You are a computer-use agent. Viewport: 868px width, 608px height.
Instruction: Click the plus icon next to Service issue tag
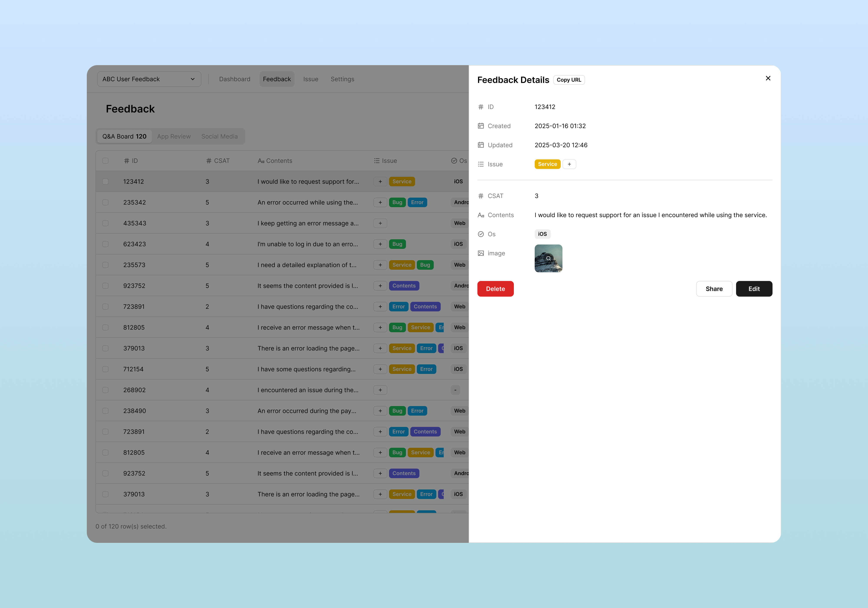tap(569, 164)
